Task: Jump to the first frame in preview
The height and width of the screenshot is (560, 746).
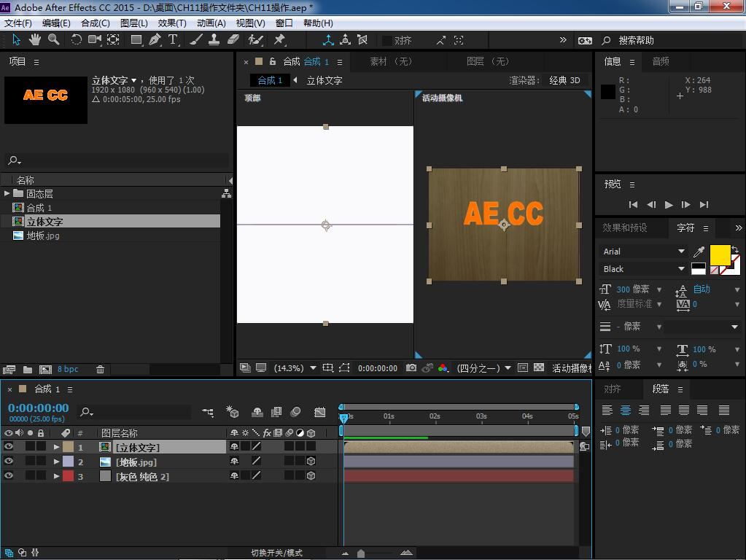Action: point(633,205)
